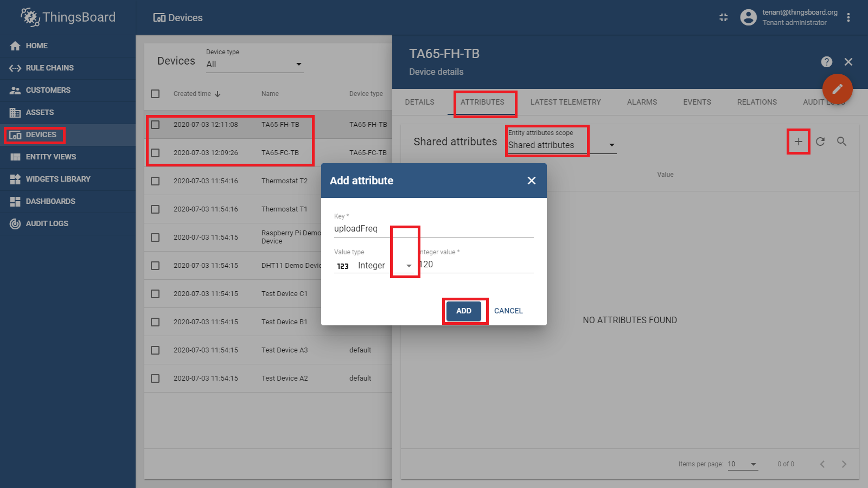Click the Key field containing uploadFreq
Image resolution: width=868 pixels, height=488 pixels.
pyautogui.click(x=434, y=229)
